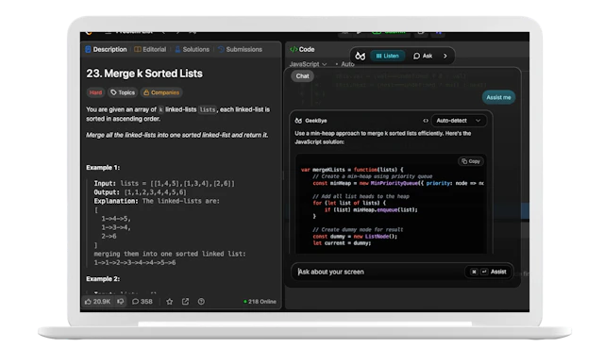
Task: Open the Companies tag
Action: pyautogui.click(x=161, y=92)
